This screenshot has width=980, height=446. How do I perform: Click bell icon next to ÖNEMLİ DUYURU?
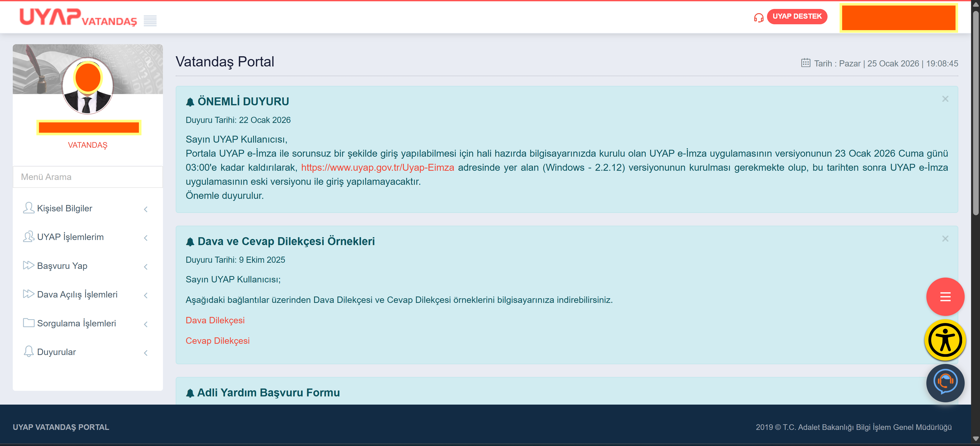[x=190, y=102]
